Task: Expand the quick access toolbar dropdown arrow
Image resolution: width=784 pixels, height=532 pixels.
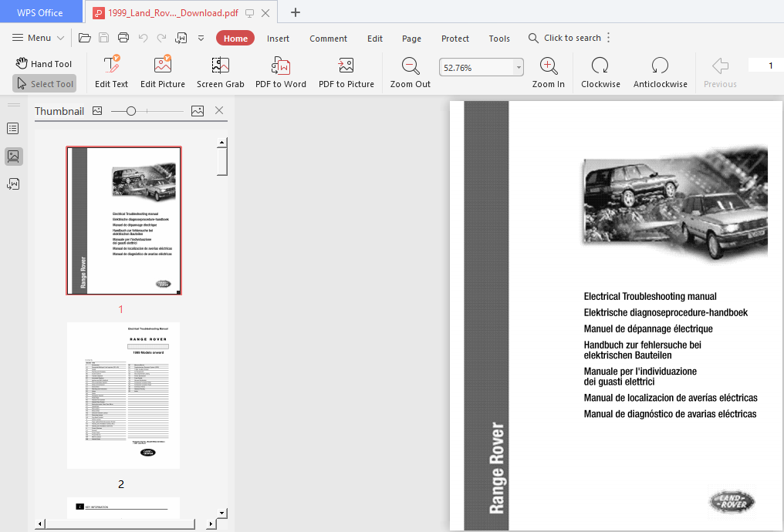Action: (201, 38)
